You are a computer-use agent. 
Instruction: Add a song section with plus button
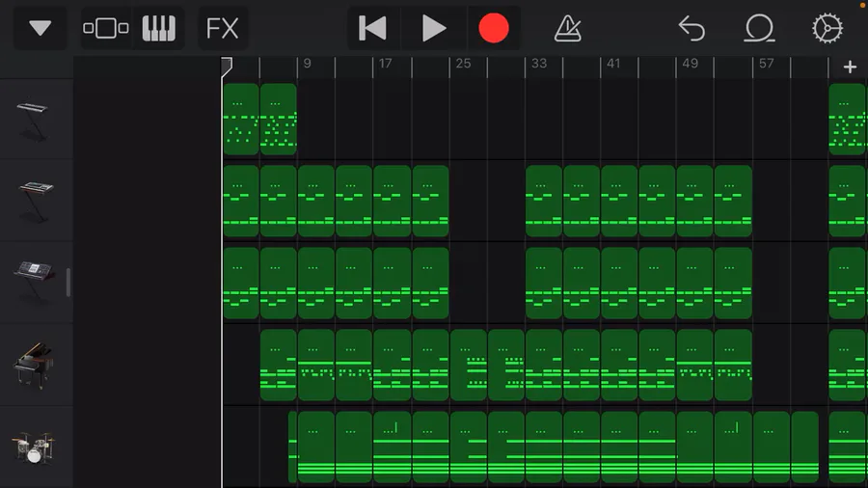coord(850,68)
